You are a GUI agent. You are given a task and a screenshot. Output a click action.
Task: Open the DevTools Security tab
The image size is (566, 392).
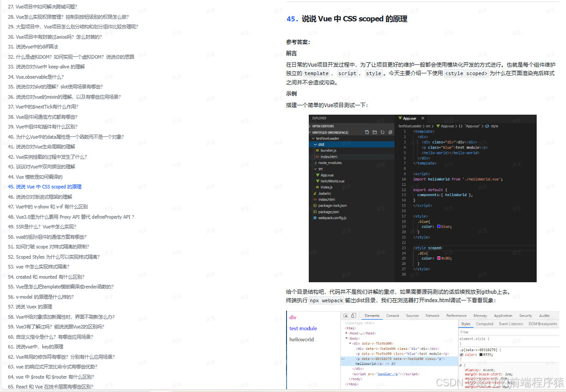(526, 316)
